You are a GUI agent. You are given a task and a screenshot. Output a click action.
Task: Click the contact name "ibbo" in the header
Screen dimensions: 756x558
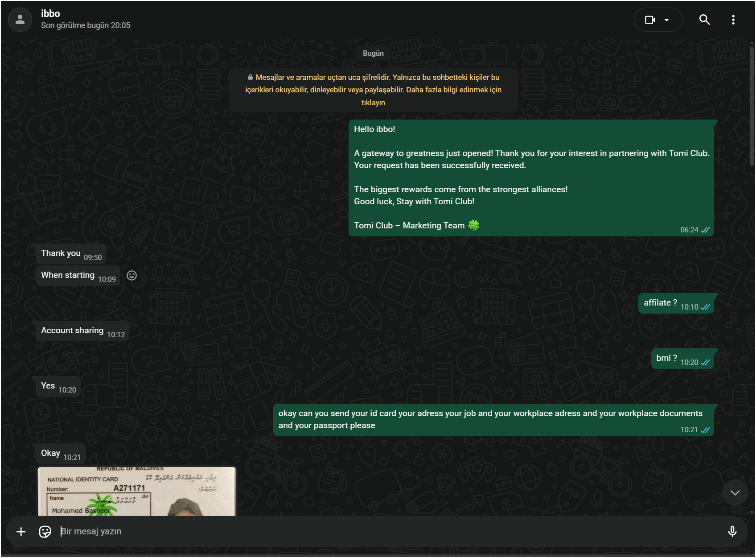(x=50, y=13)
